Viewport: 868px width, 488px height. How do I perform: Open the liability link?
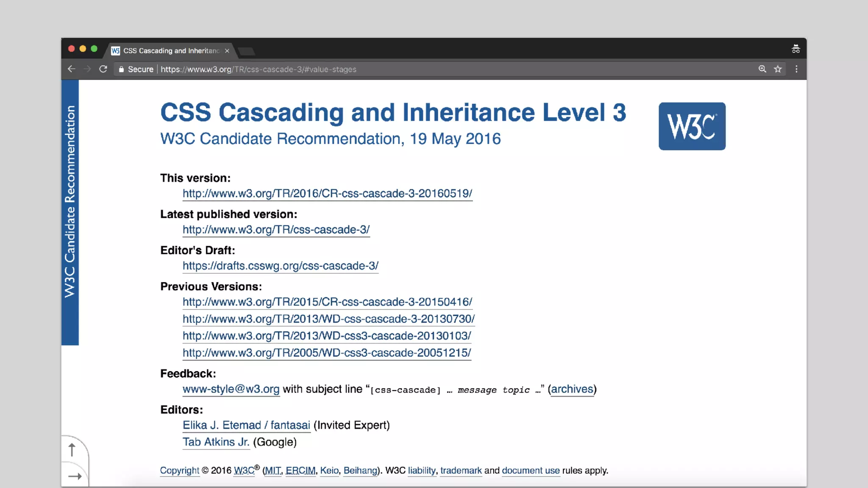pos(422,471)
